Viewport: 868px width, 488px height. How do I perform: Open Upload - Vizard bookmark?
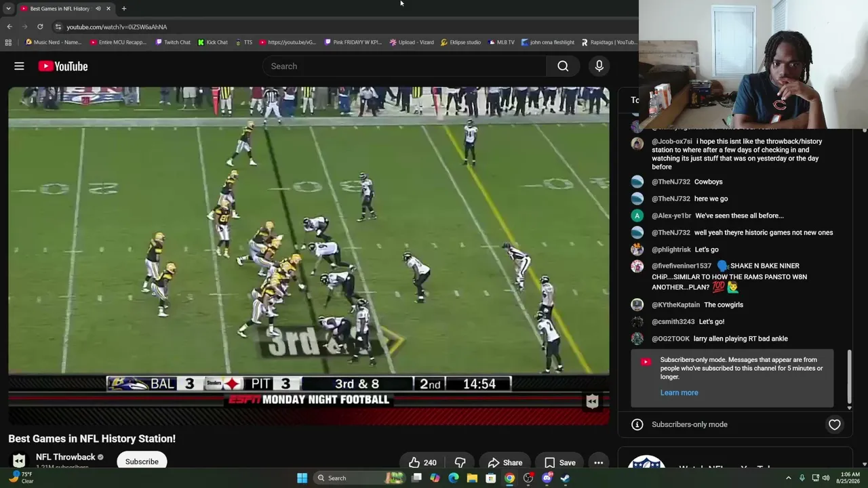tap(412, 42)
